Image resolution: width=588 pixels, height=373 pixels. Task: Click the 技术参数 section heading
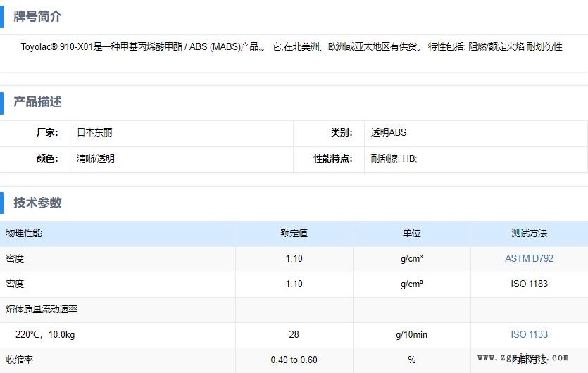pos(37,203)
